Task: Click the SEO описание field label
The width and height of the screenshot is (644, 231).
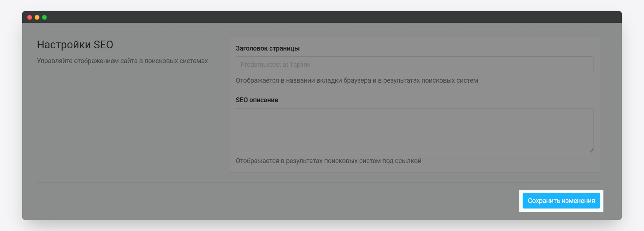Action: (257, 100)
